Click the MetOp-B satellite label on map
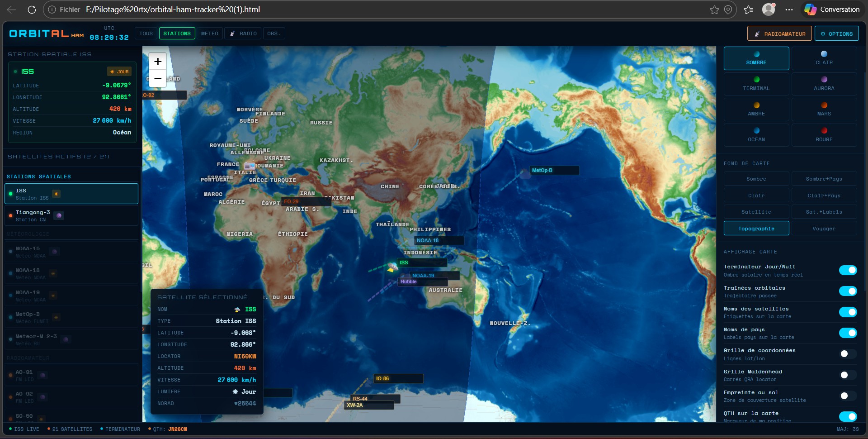 pos(542,171)
